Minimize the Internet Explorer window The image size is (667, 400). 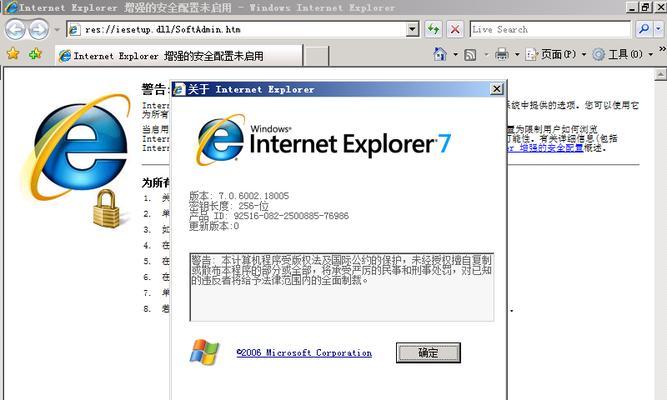coord(633,7)
